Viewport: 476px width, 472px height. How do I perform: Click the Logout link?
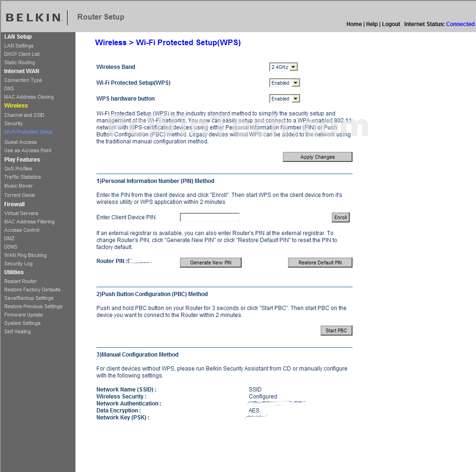click(391, 24)
